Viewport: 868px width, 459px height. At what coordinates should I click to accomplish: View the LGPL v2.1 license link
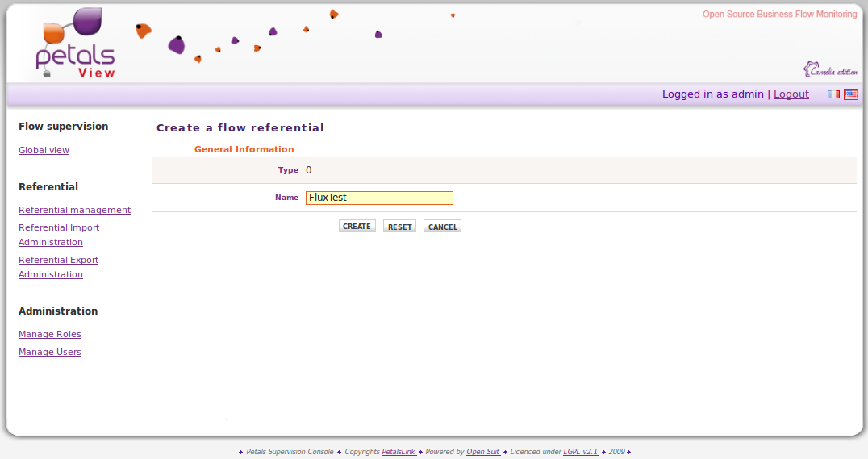580,452
